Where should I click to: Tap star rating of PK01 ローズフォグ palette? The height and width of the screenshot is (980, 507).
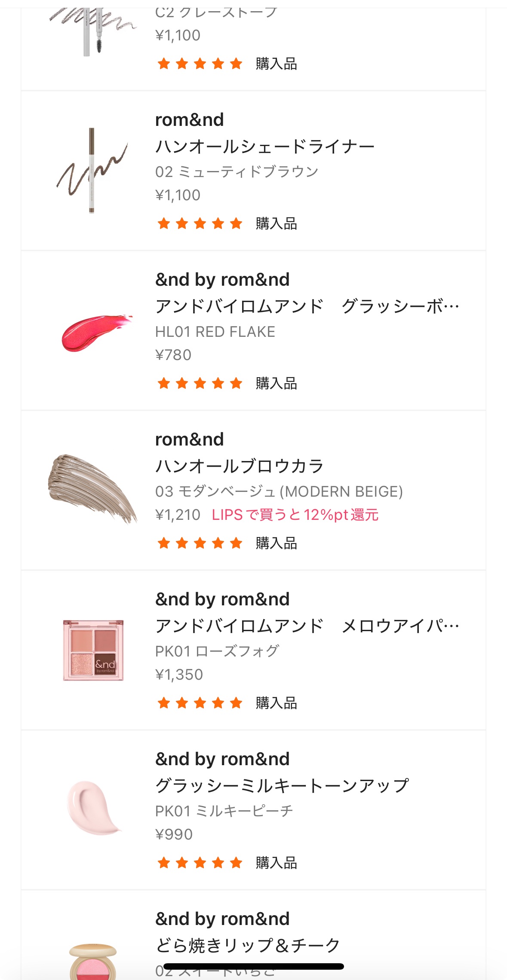pos(200,703)
